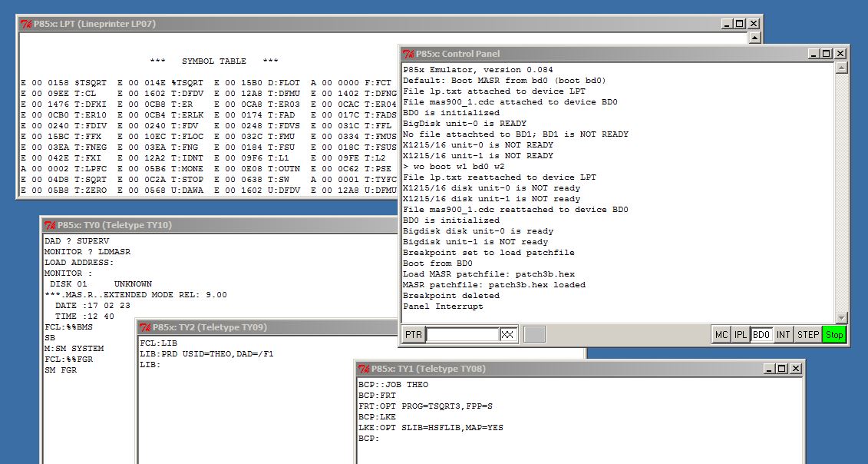This screenshot has width=868, height=464.
Task: Close the Control Panel window
Action: [x=840, y=54]
